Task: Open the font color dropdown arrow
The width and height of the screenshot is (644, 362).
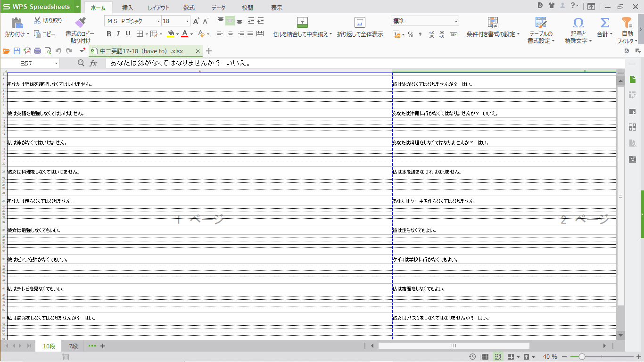Action: coord(191,34)
